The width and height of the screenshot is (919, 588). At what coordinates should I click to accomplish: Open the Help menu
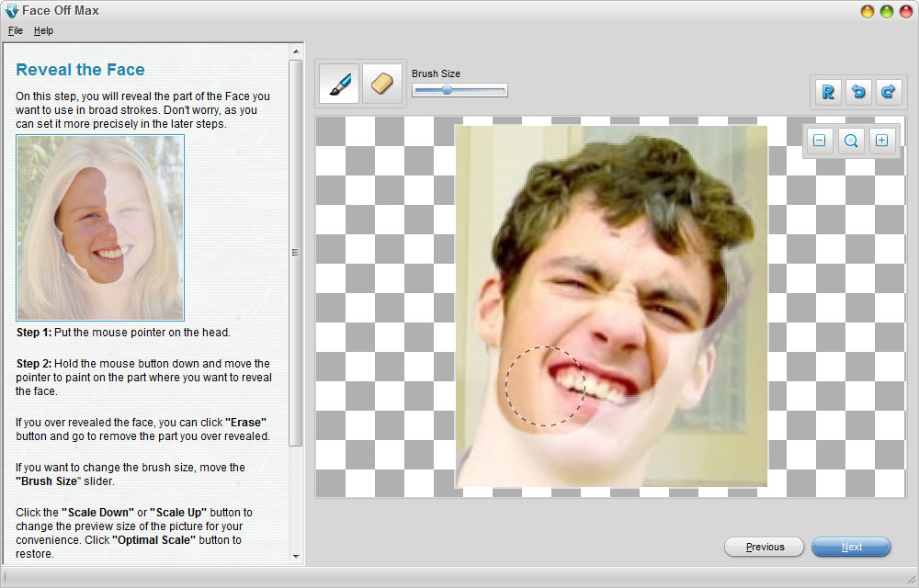click(43, 30)
